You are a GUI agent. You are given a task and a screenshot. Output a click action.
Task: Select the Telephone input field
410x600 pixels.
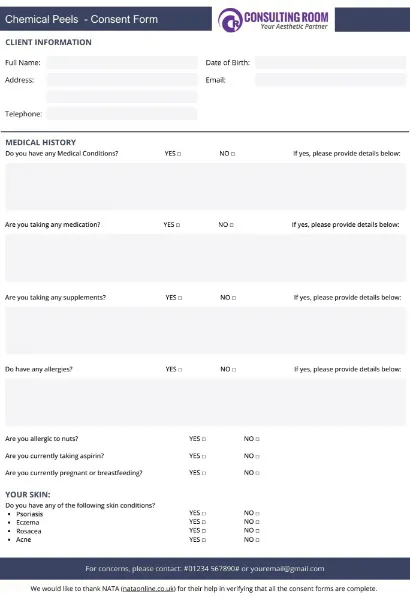point(122,114)
